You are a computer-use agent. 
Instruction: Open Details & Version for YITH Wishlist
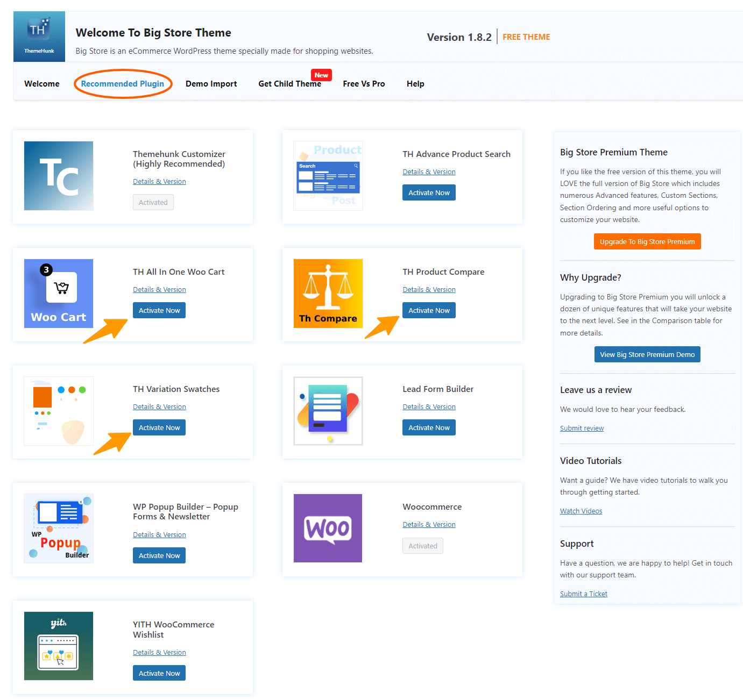click(x=159, y=653)
